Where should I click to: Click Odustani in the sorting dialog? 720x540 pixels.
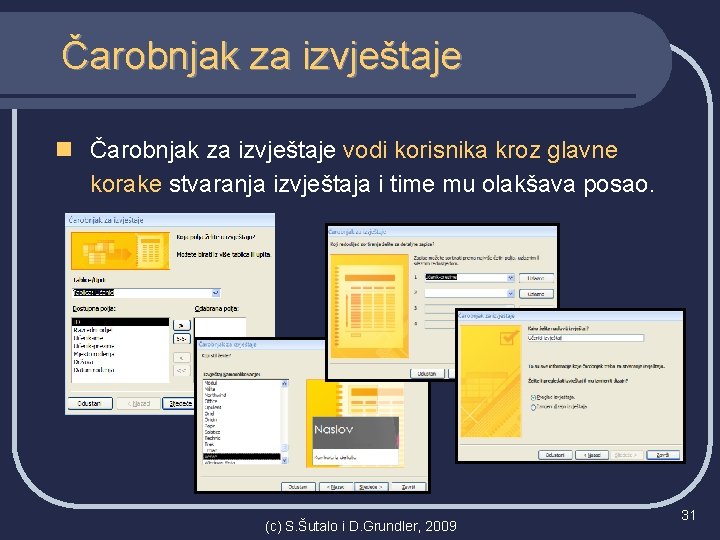[x=427, y=373]
